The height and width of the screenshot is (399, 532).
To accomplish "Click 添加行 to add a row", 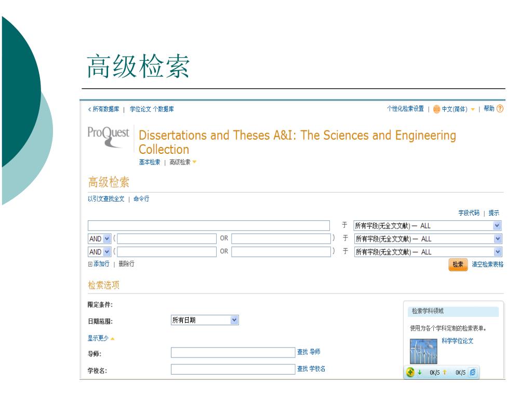I will pyautogui.click(x=101, y=264).
